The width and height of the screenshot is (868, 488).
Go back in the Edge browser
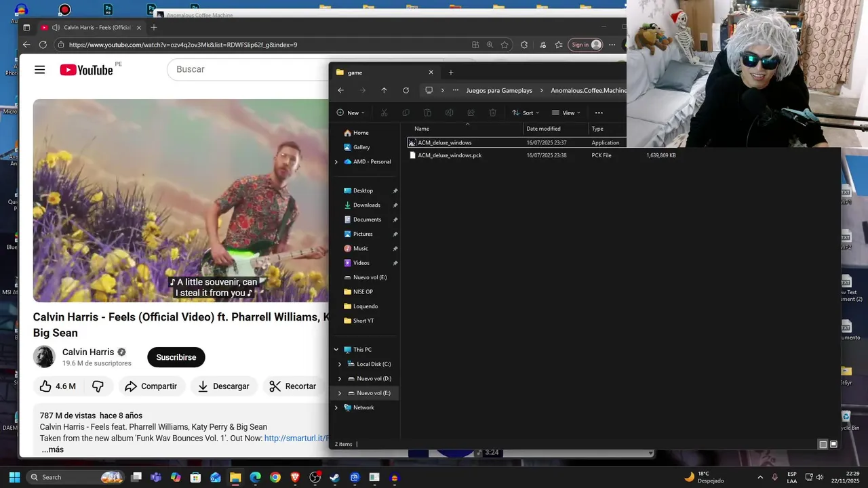(x=26, y=45)
